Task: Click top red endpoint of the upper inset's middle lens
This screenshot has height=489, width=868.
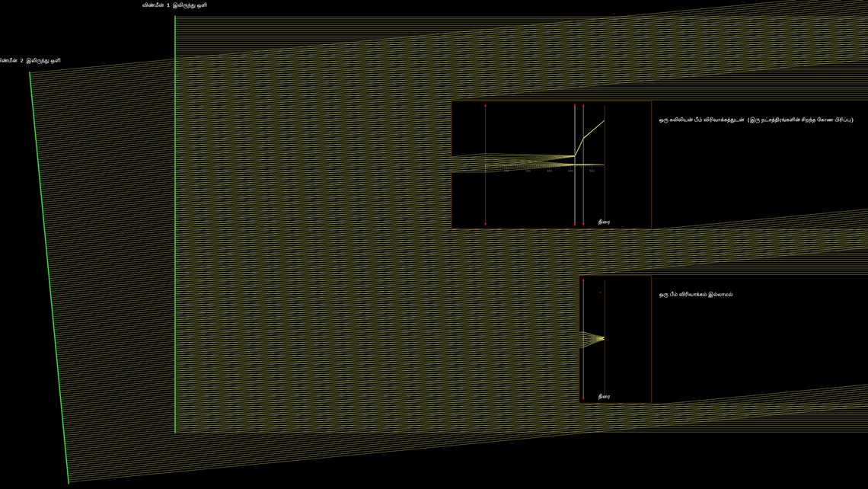Action: coord(575,105)
